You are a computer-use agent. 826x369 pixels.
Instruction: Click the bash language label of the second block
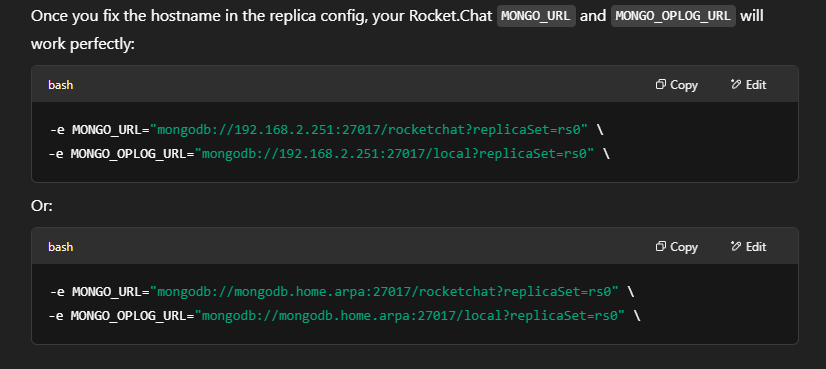tap(61, 247)
